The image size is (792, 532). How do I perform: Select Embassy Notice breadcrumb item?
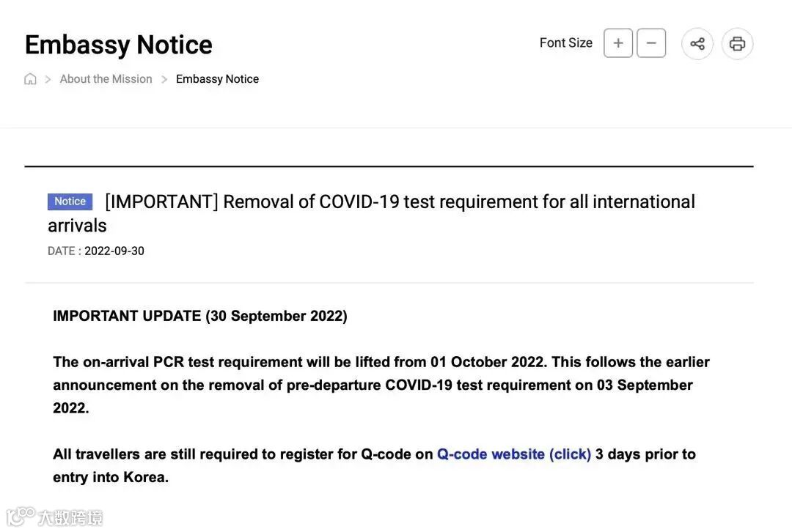point(217,79)
